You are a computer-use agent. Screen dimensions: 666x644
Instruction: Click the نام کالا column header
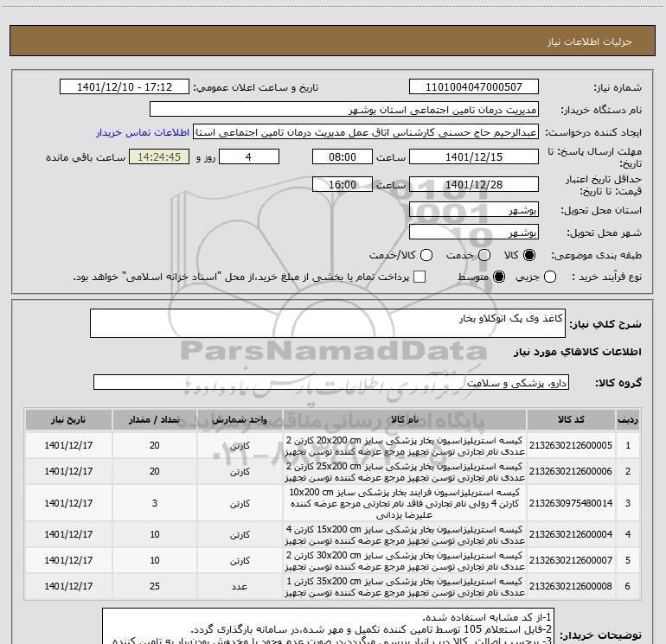point(405,420)
